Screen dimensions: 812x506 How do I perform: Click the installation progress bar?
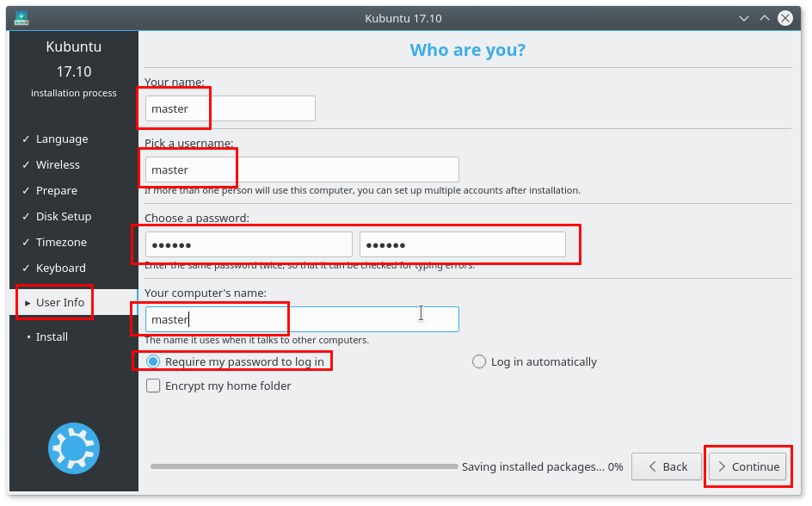pyautogui.click(x=301, y=466)
